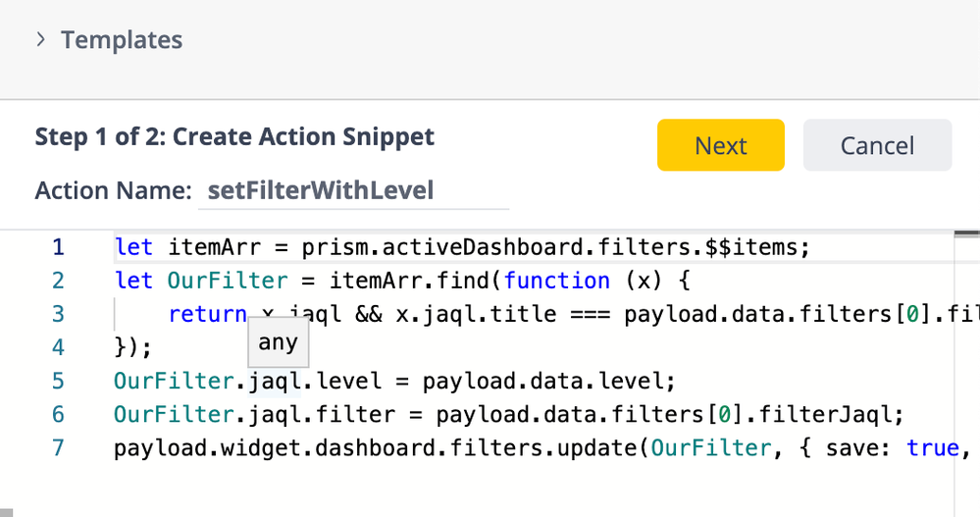Click the 'Step 1 of 2' heading
This screenshot has width=980, height=517.
(x=234, y=136)
